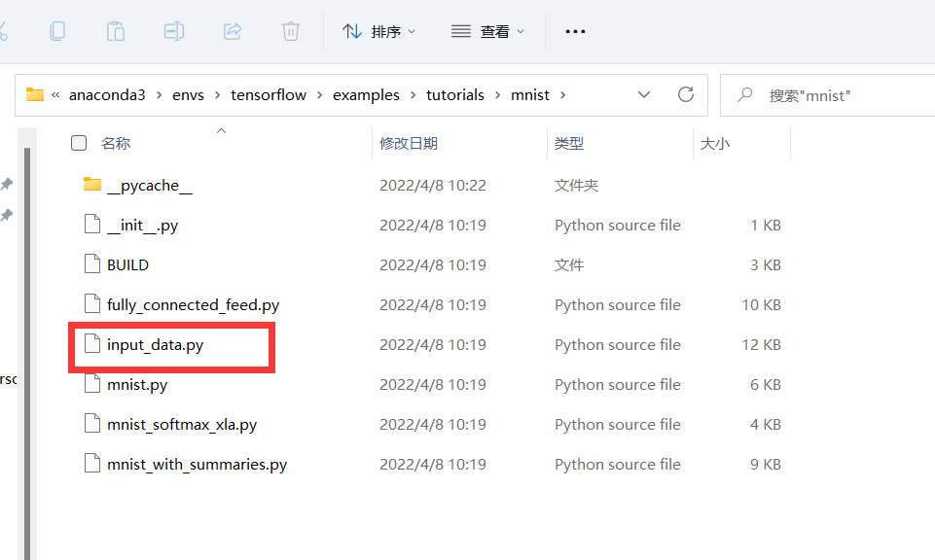Cut the selection with the scissors icon
This screenshot has width=935, height=560.
pyautogui.click(x=5, y=30)
